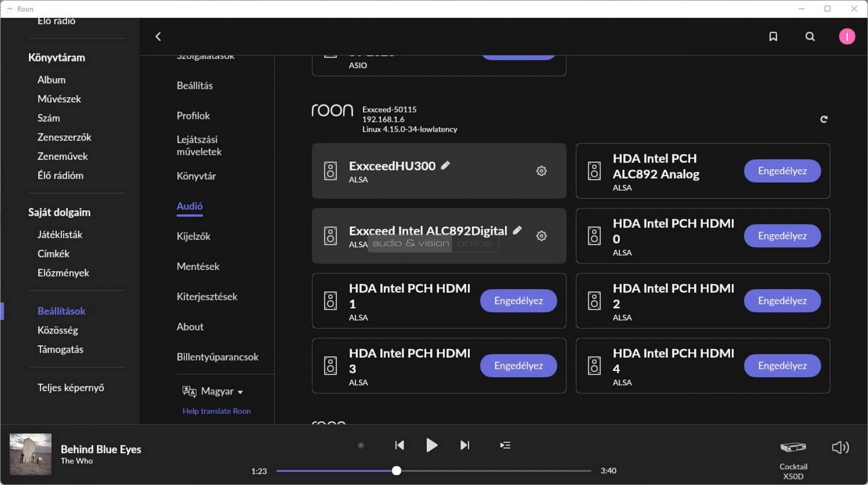The image size is (868, 485).
Task: Switch to the Profilok tab
Action: click(193, 116)
